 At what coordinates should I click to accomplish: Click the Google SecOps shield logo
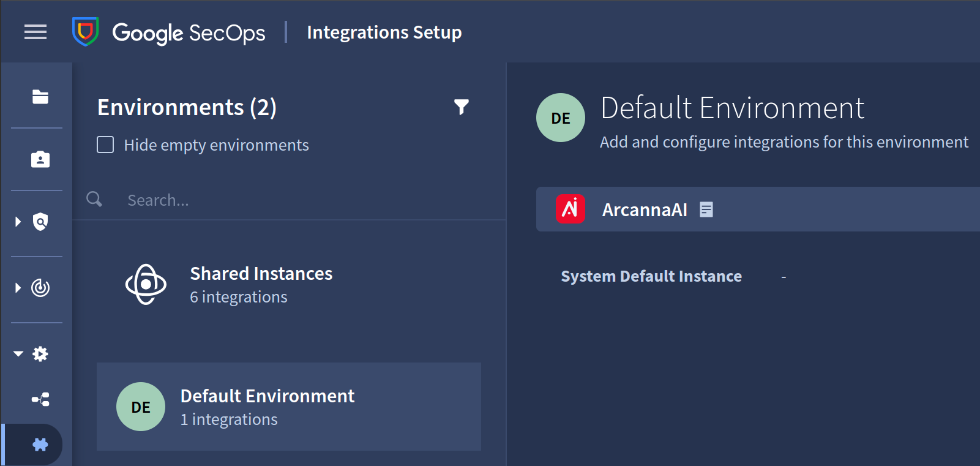point(86,32)
